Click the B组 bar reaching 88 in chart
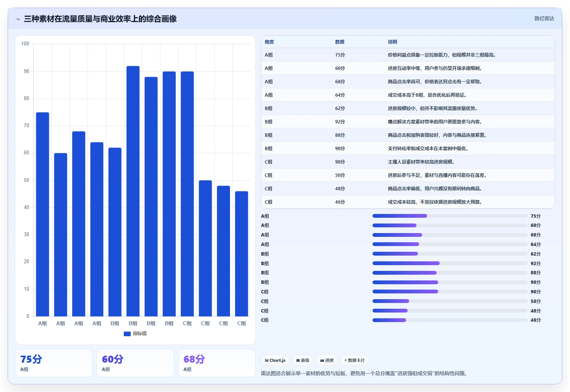Image resolution: width=570 pixels, height=392 pixels. [151, 197]
